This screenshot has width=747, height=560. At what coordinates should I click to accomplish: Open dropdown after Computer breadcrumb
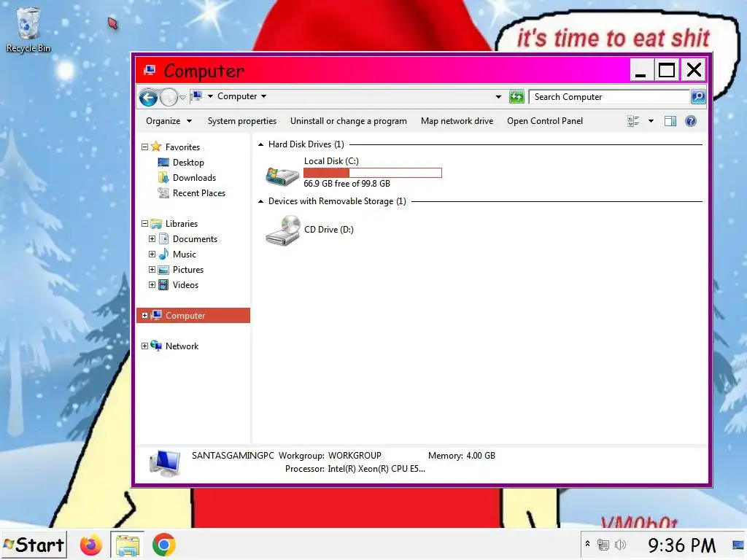[264, 96]
